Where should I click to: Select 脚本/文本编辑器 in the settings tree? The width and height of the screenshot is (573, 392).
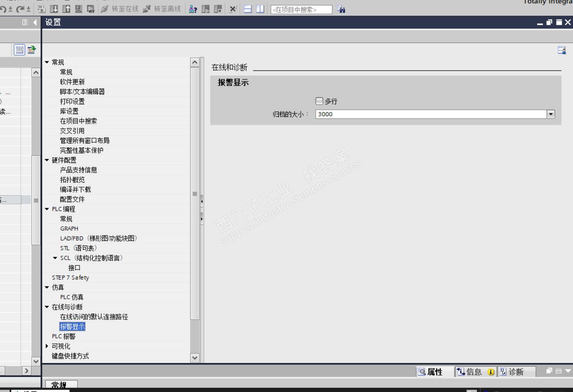(x=82, y=92)
